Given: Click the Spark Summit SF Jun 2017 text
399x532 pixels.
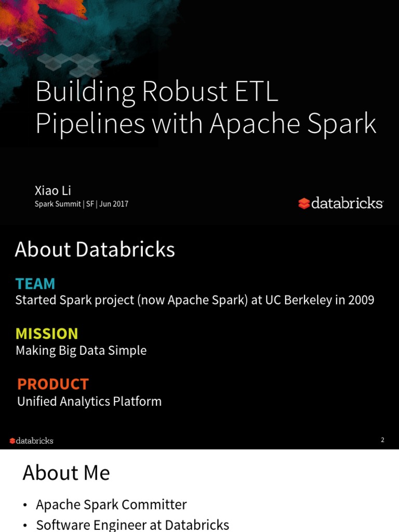Looking at the screenshot, I should point(82,204).
